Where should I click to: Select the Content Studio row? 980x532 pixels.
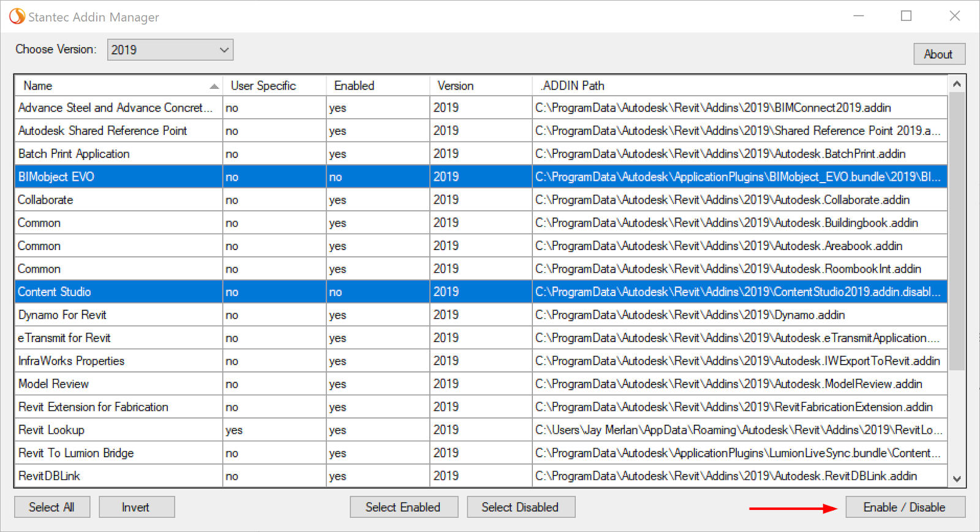click(481, 292)
